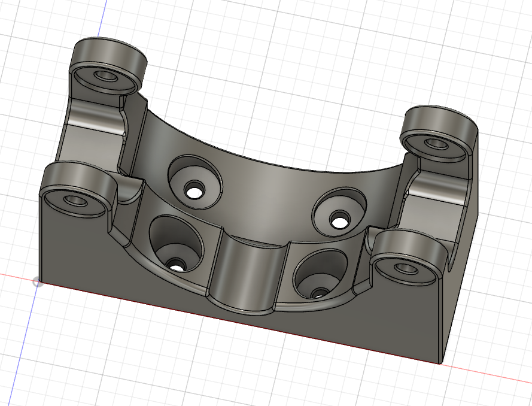Click the origin point at left corner
532x406 pixels.
(x=38, y=281)
